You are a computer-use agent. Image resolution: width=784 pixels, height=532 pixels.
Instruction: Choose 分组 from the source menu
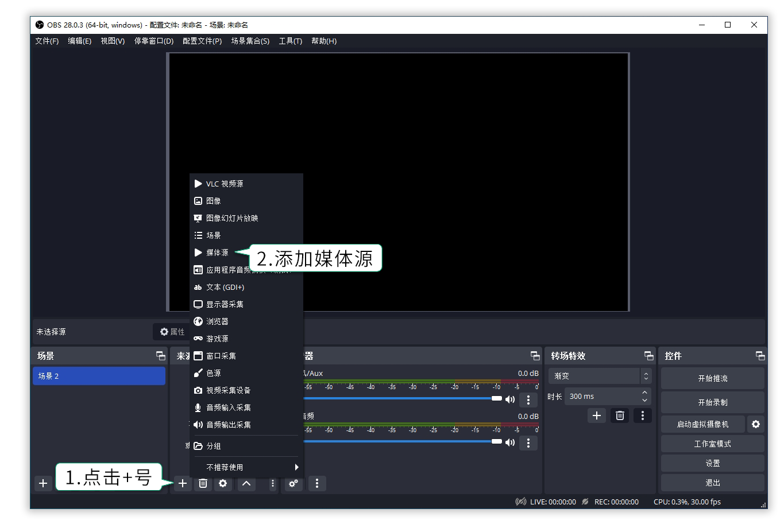246,446
